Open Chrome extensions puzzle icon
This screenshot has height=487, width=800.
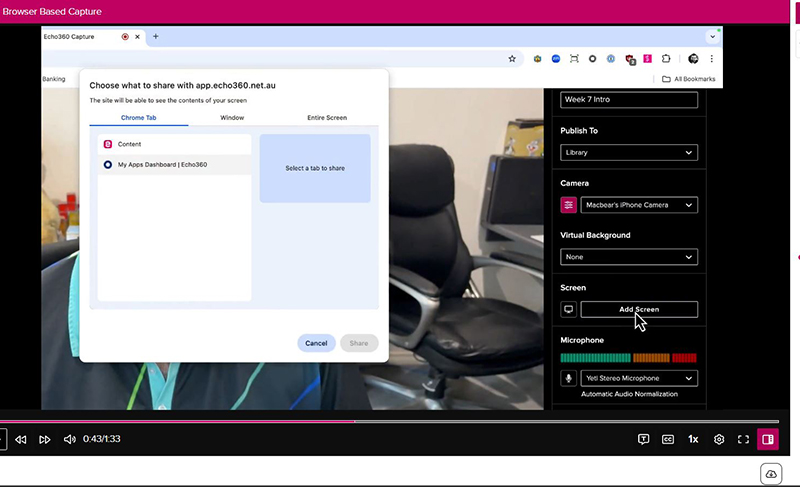(666, 59)
